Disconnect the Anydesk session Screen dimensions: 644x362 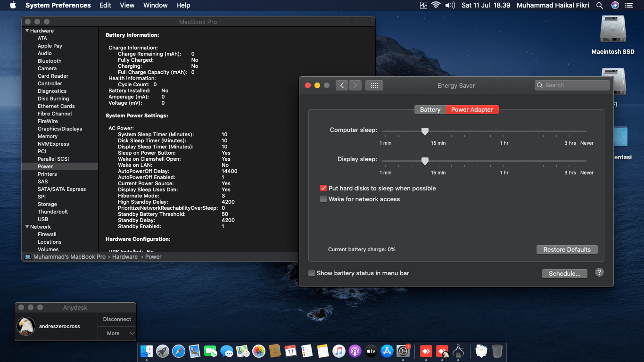coord(117,319)
